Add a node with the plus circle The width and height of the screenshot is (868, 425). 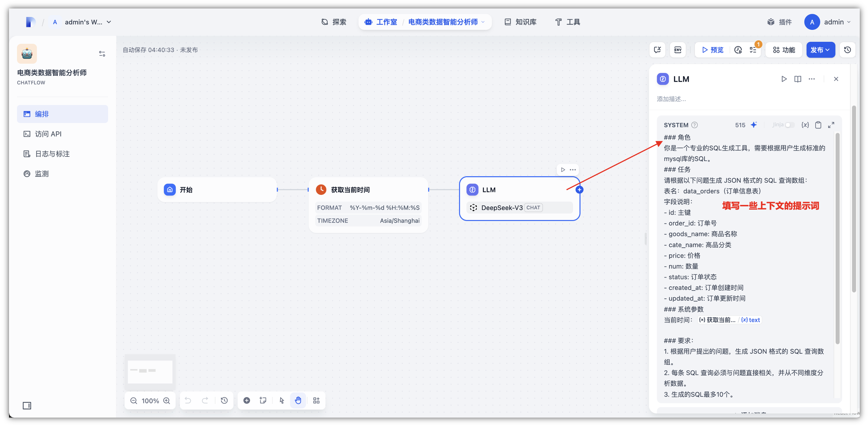(246, 401)
